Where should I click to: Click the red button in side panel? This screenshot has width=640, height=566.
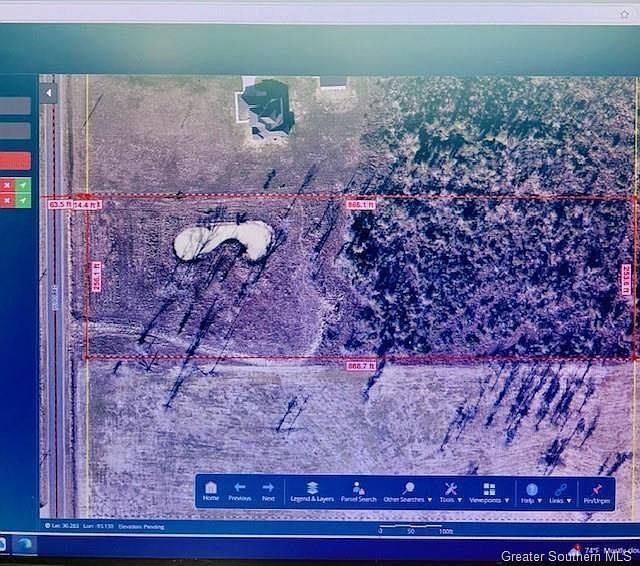coord(15,161)
